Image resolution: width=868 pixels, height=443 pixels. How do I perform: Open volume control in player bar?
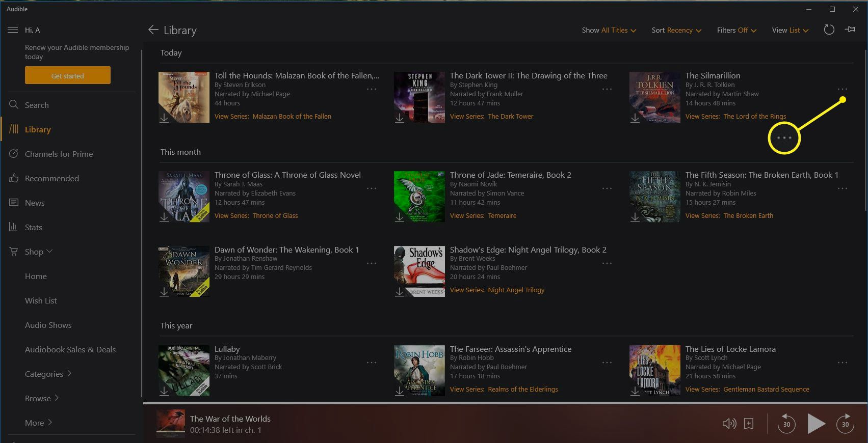coord(729,424)
